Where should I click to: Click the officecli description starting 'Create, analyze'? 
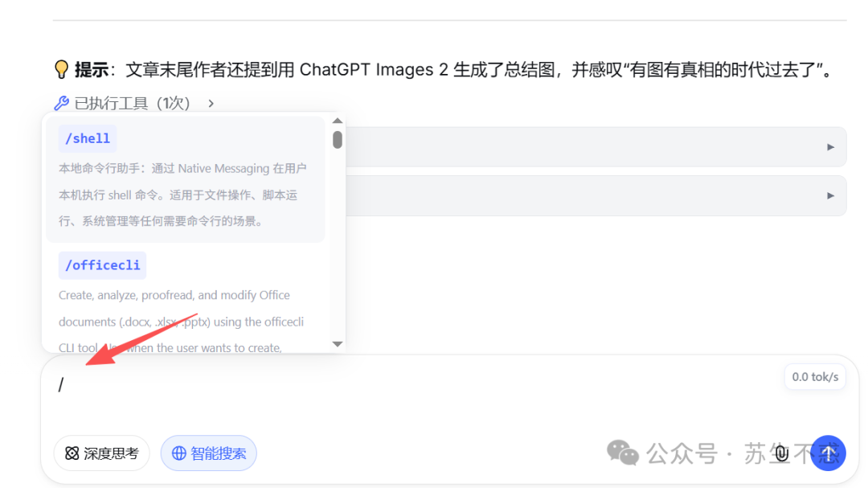tap(182, 322)
